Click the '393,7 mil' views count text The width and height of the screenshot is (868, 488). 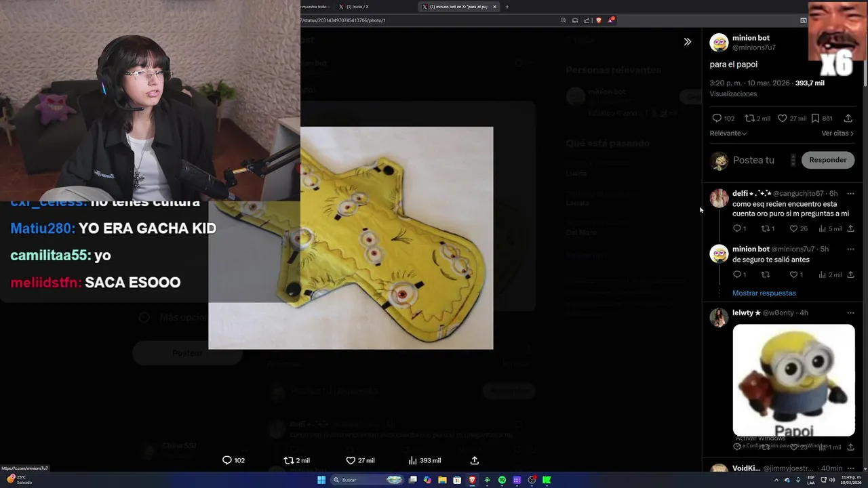810,83
